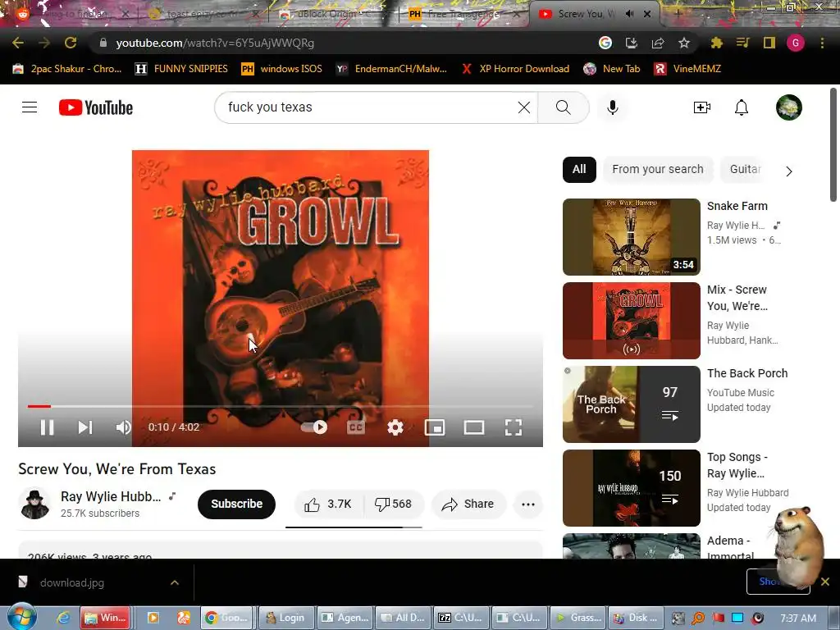This screenshot has width=840, height=630.
Task: Bookmark this page star icon
Action: [684, 43]
